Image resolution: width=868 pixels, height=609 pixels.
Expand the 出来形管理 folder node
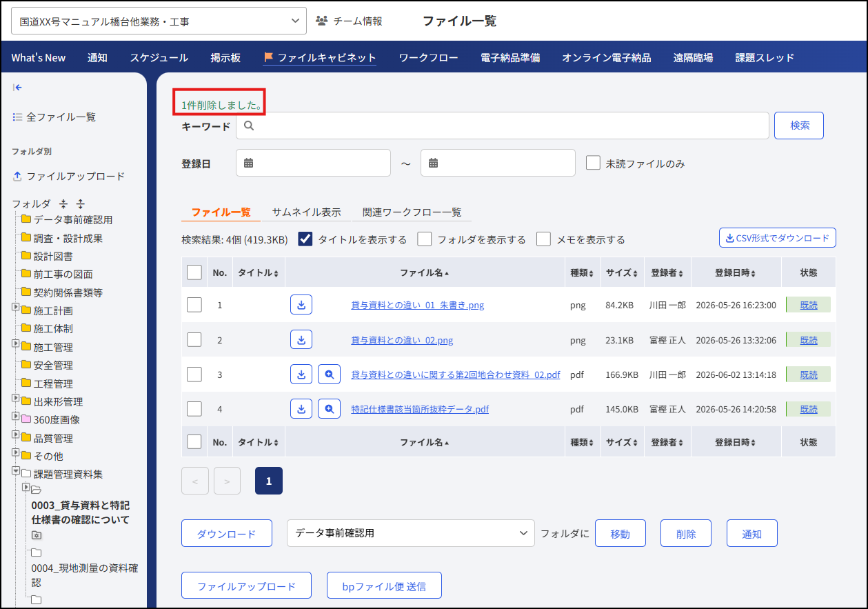[16, 397]
